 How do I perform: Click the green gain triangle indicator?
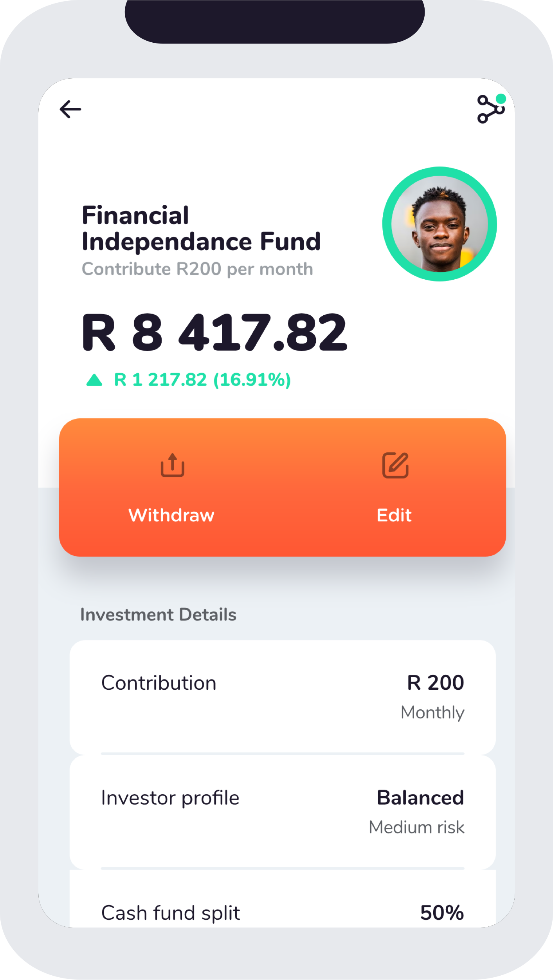94,380
